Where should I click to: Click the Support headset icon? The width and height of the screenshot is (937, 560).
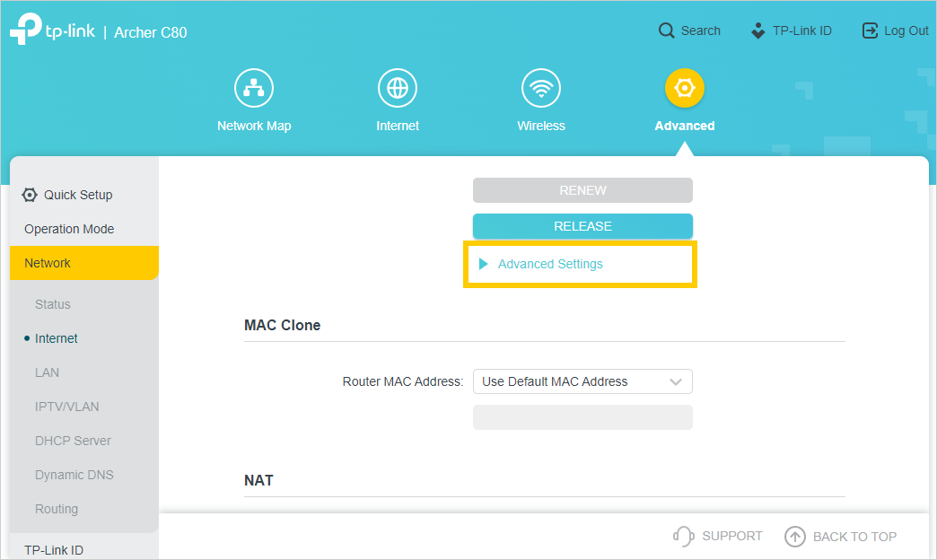coord(683,537)
